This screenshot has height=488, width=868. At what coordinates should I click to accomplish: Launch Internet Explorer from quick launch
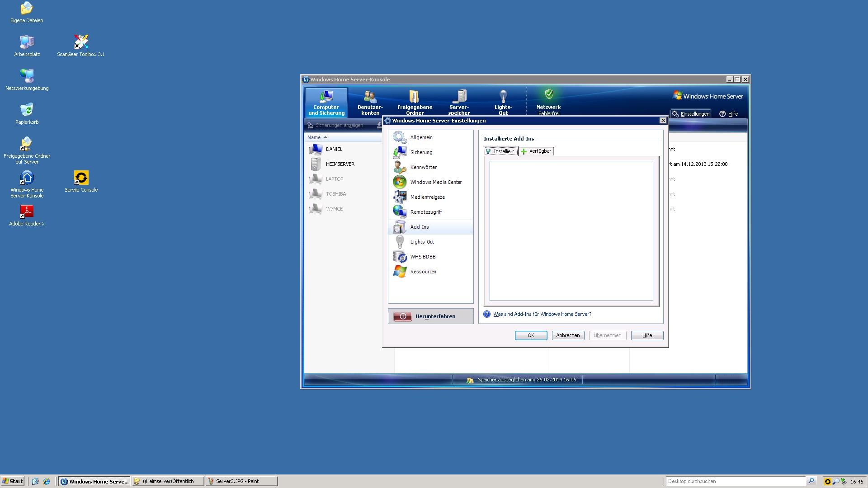pyautogui.click(x=47, y=481)
